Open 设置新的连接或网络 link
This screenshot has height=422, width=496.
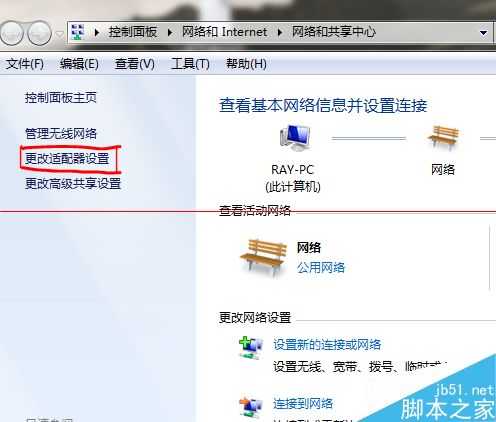click(327, 344)
